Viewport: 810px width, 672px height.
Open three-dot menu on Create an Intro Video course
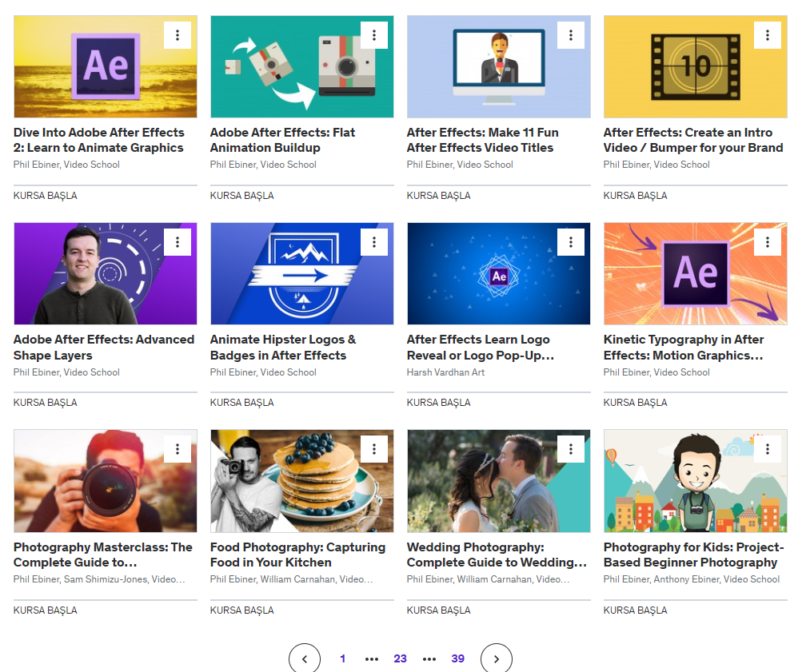click(768, 35)
